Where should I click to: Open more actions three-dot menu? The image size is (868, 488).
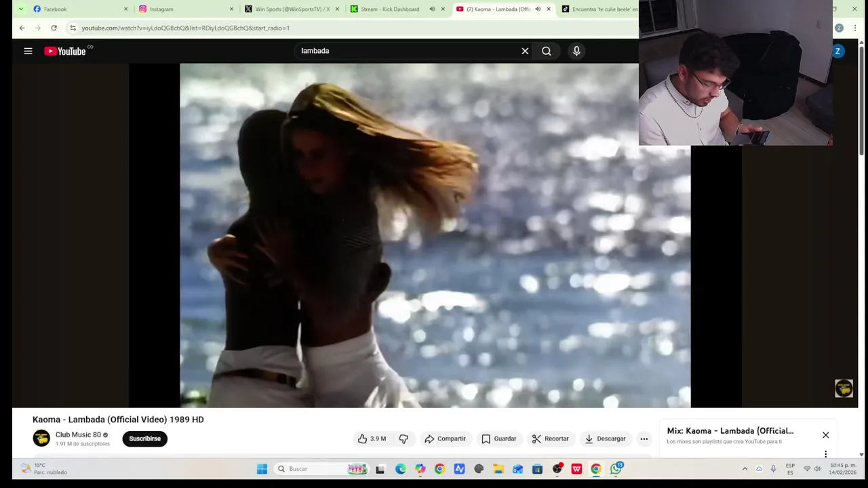click(644, 439)
